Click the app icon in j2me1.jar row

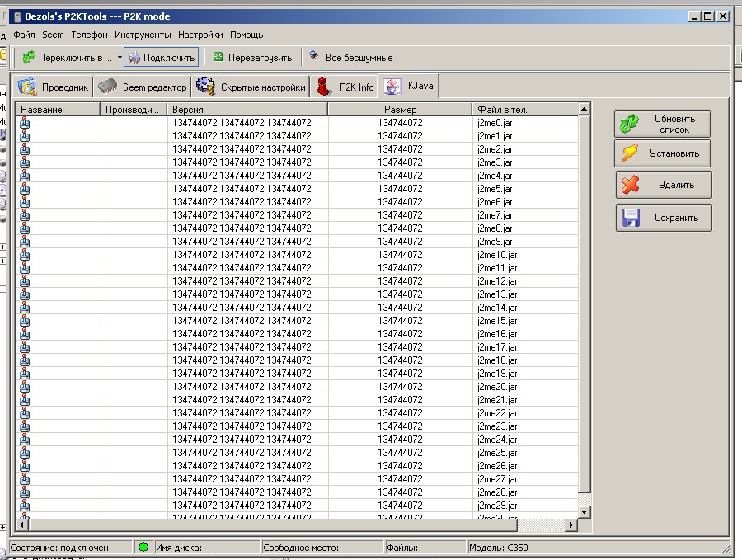(25, 136)
